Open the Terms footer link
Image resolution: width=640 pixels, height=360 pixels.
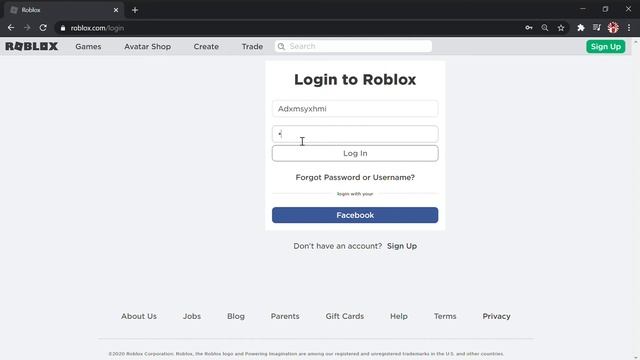[445, 316]
